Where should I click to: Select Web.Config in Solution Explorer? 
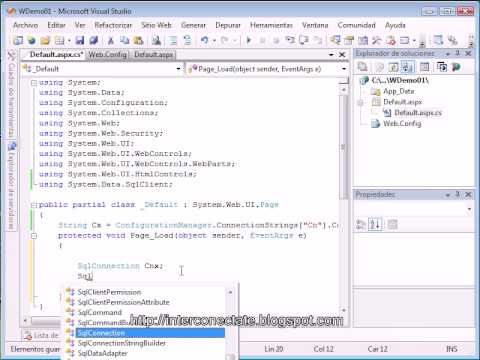pos(402,124)
